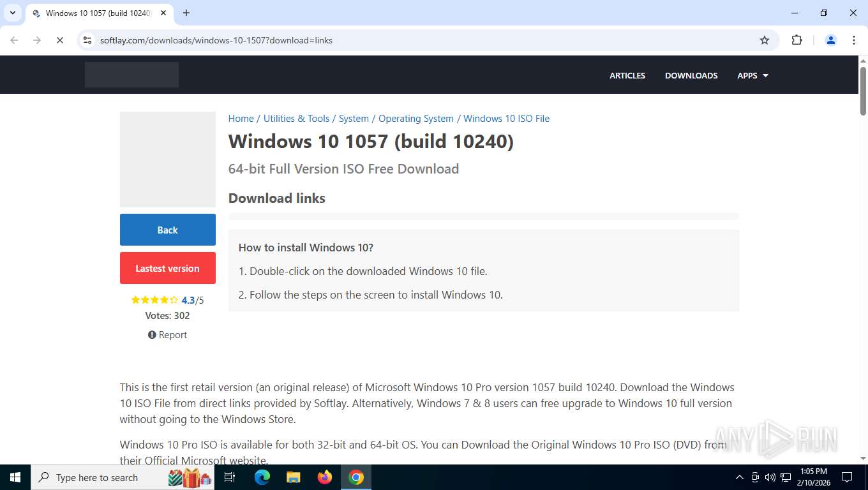Screen dimensions: 868x490
Task: Launch Microsoft Edge from the taskbar
Action: (x=262, y=477)
